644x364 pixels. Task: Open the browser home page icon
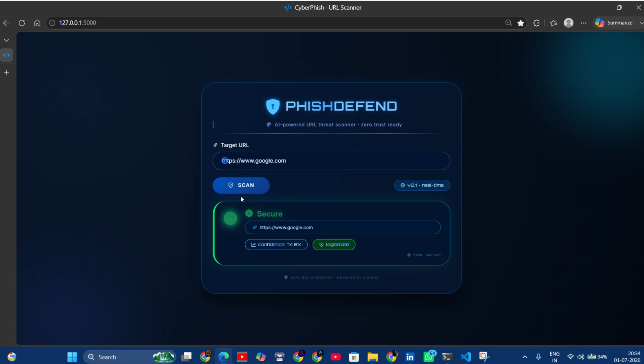[x=37, y=23]
